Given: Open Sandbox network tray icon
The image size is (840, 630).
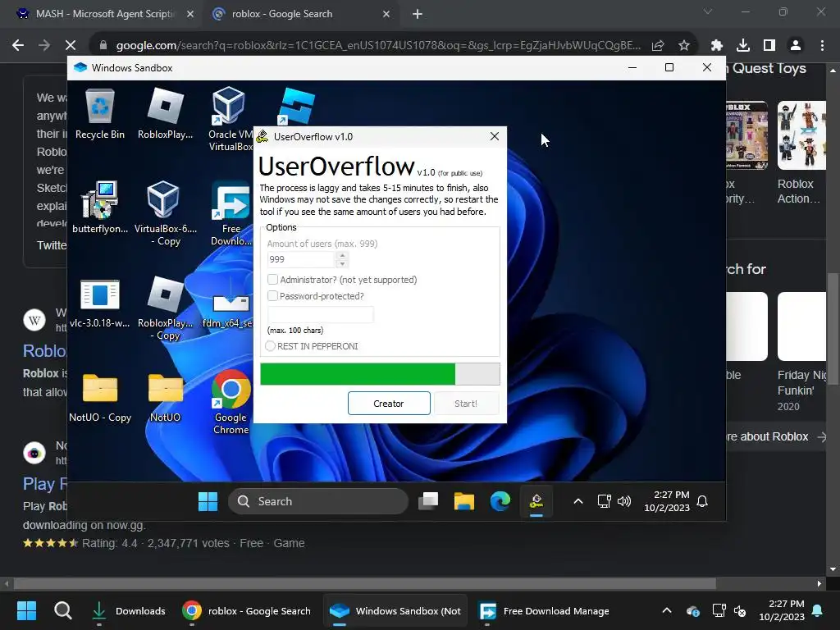Looking at the screenshot, I should coord(604,501).
